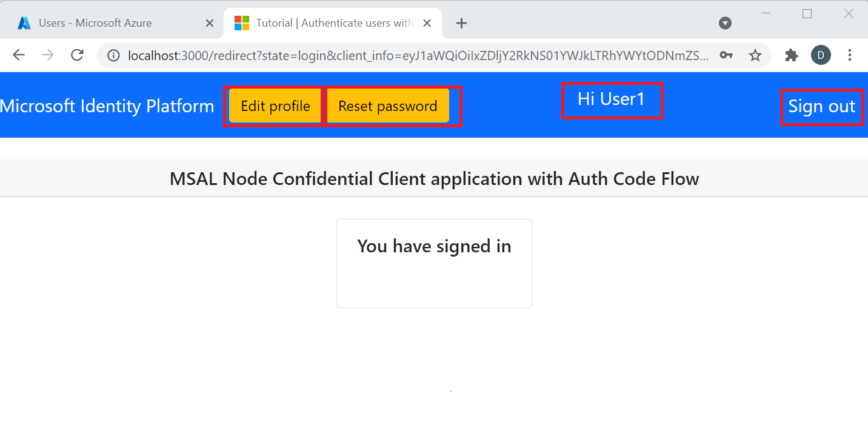Open the Chrome profile avatar D
868x430 pixels.
pyautogui.click(x=821, y=55)
